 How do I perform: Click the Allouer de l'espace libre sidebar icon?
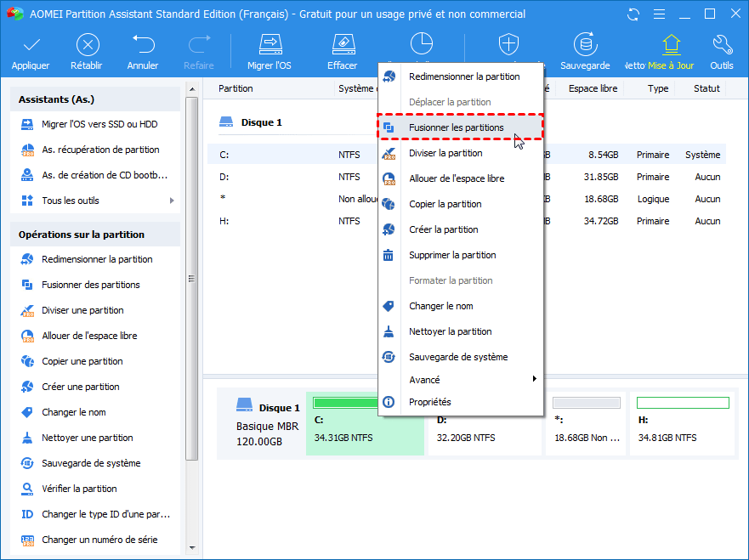[28, 337]
